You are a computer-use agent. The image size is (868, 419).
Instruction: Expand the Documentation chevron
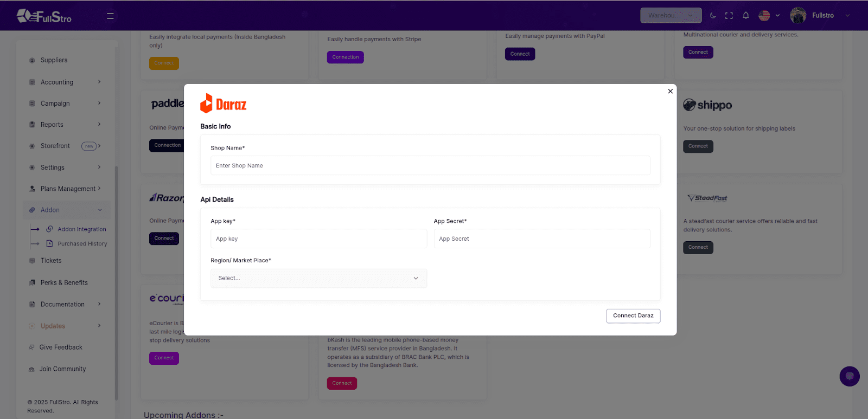[x=99, y=304]
